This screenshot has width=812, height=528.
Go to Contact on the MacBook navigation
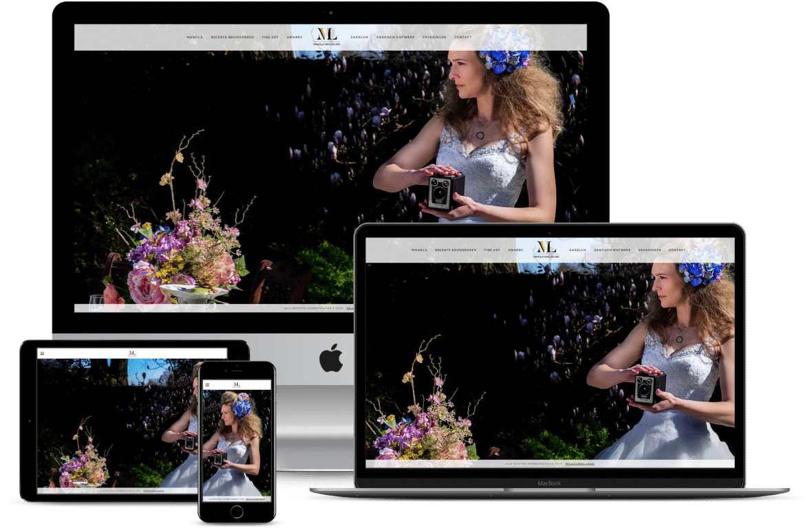pyautogui.click(x=677, y=250)
